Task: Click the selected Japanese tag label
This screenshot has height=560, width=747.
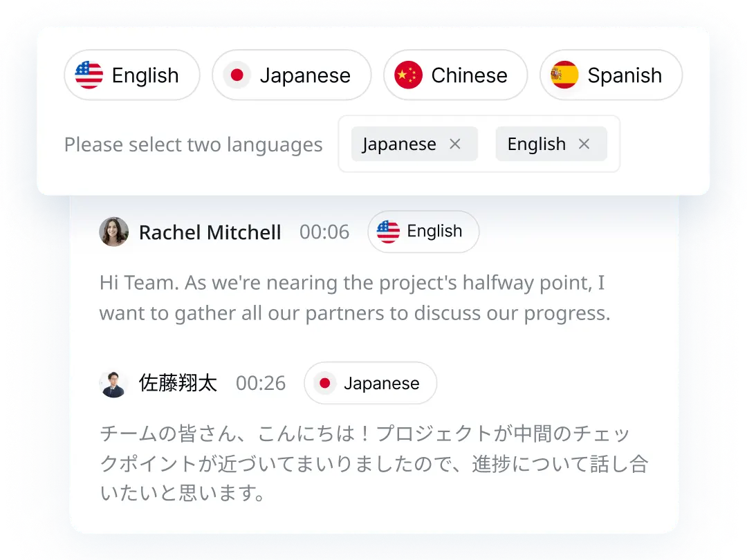Action: [x=399, y=144]
